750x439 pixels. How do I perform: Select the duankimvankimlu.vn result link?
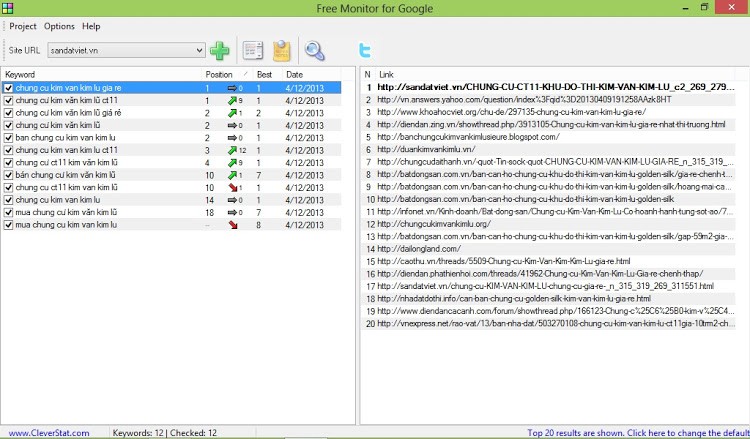(x=426, y=149)
